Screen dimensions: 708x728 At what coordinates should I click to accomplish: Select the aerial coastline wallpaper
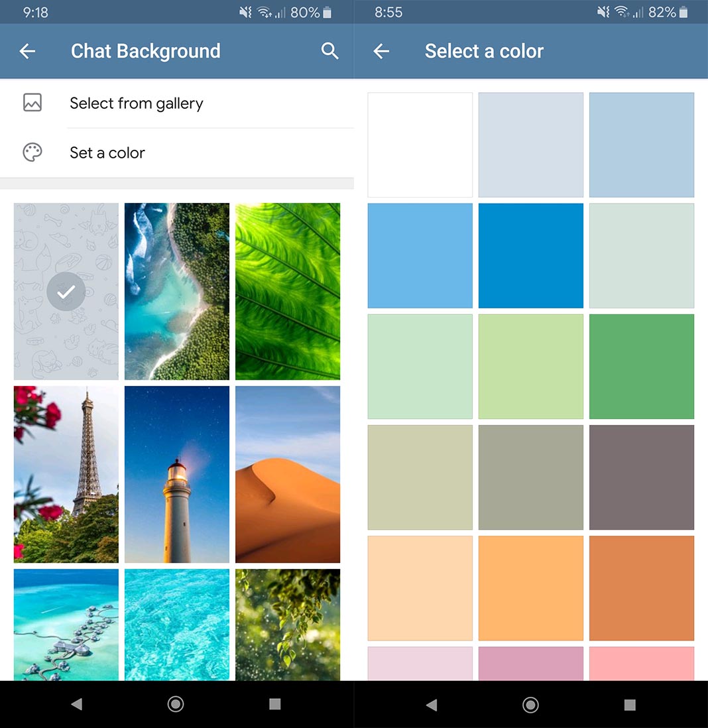point(177,291)
